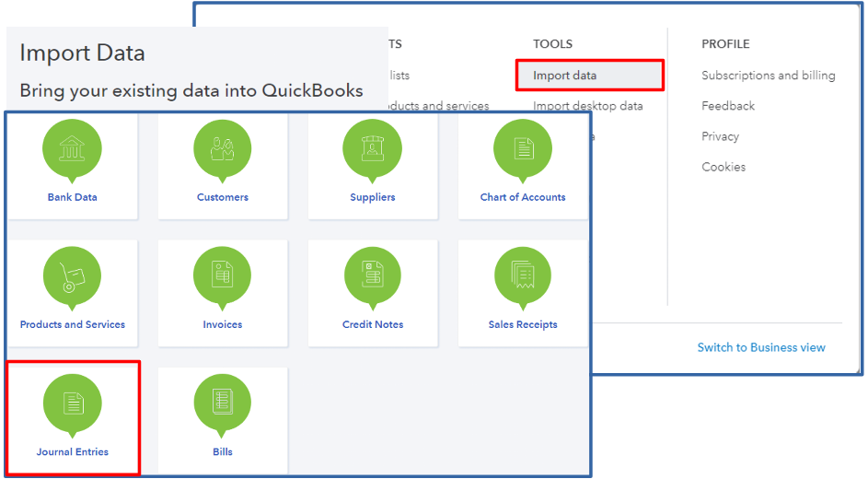868x479 pixels.
Task: Open the Invoices import link
Action: [x=223, y=324]
